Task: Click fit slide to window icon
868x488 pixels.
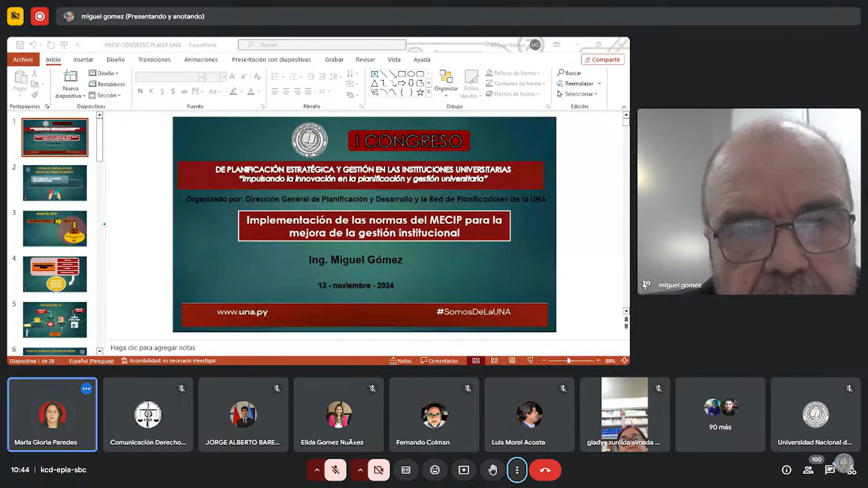Action: click(x=624, y=361)
